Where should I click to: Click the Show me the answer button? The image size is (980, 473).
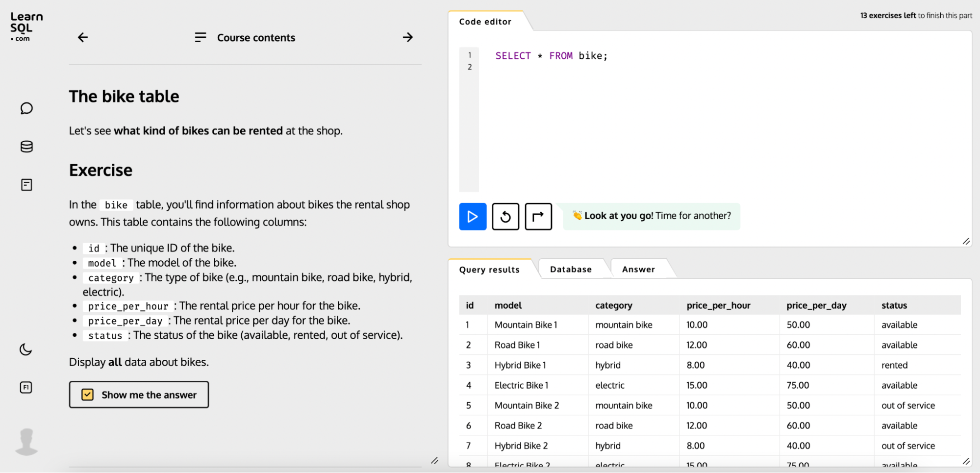tap(139, 395)
